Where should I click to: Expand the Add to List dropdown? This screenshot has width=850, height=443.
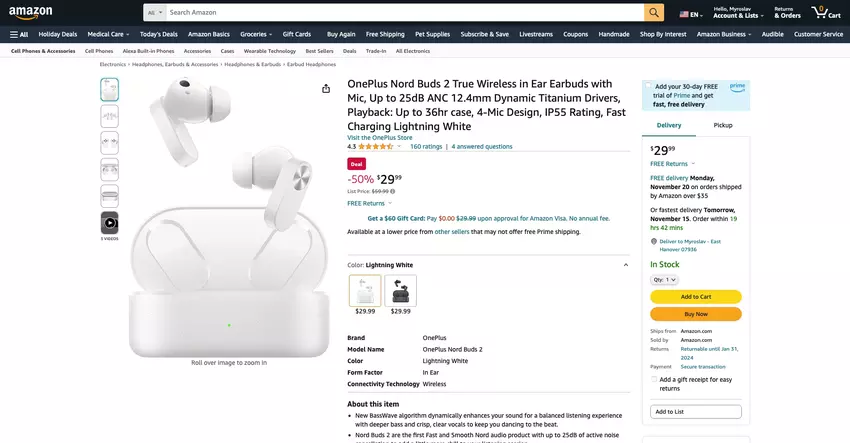pyautogui.click(x=696, y=412)
